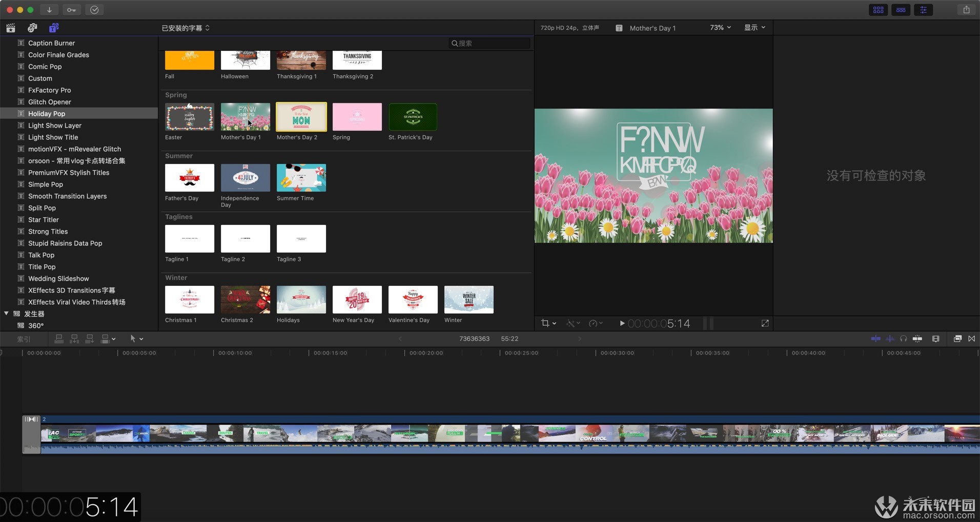Select the Summer Time title thumbnail

click(301, 178)
